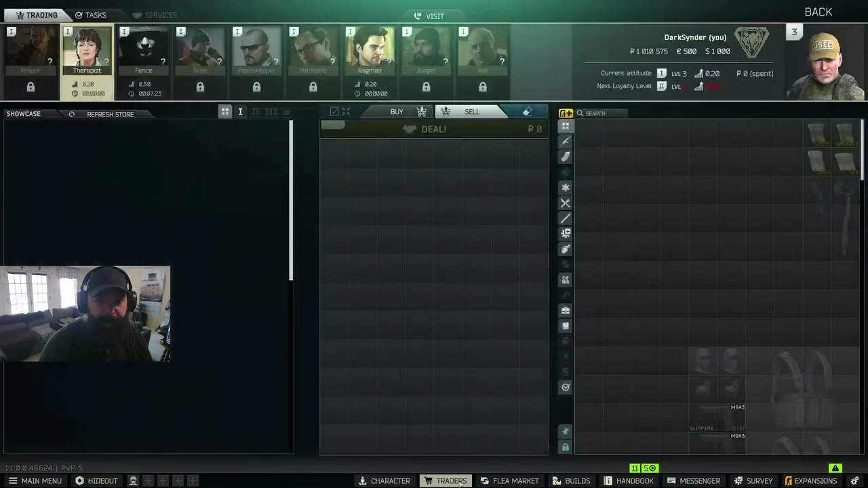Open the Tasks tab
868x488 pixels.
click(90, 15)
